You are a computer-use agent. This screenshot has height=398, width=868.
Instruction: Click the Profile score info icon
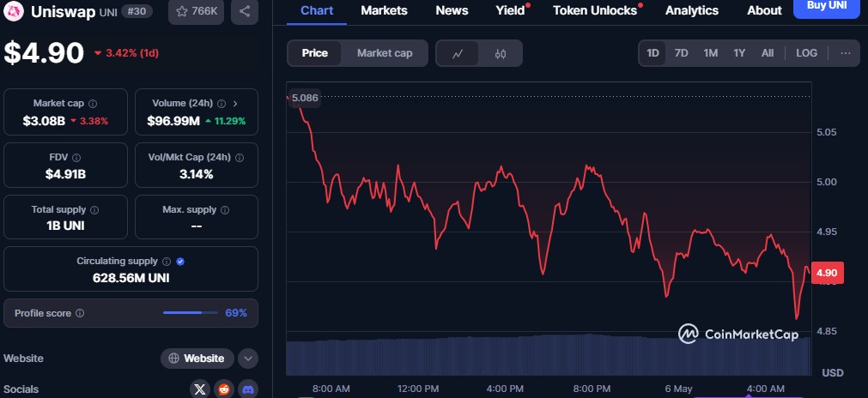[x=80, y=313]
